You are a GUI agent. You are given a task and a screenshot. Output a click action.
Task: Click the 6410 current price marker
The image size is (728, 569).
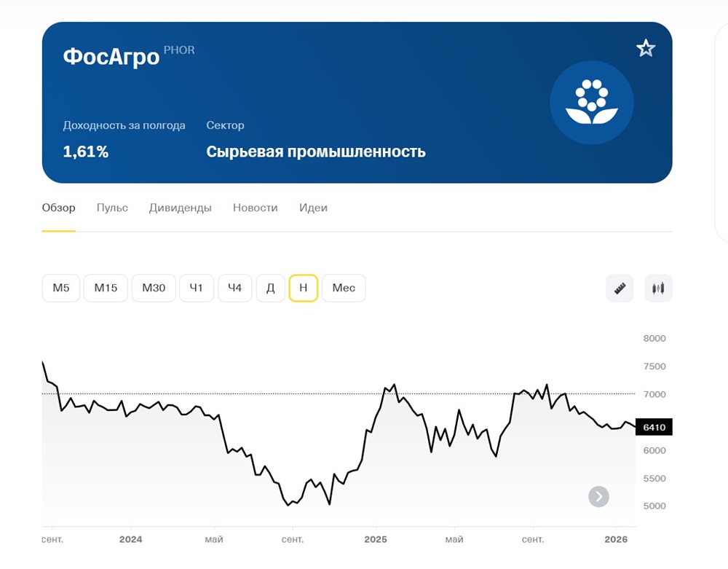click(x=653, y=427)
